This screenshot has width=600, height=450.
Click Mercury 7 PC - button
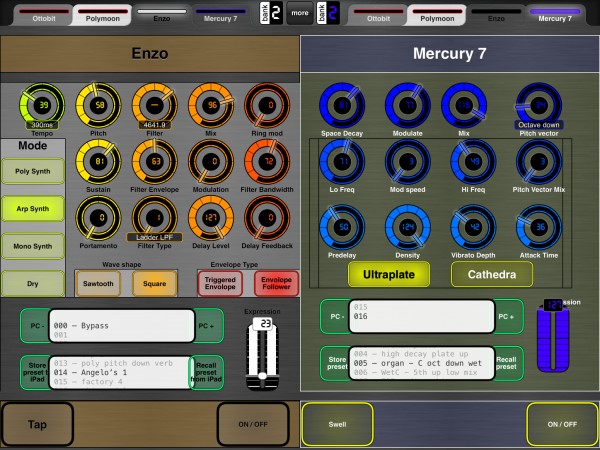click(335, 316)
